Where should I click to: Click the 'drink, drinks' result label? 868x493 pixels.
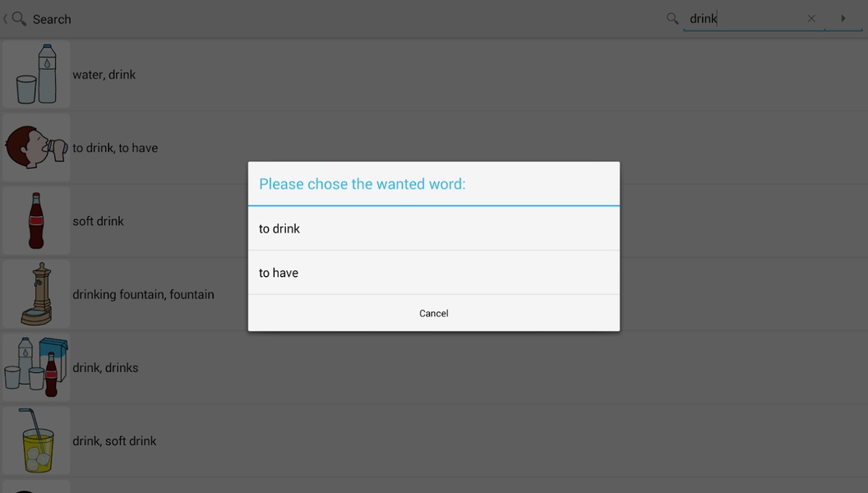pos(105,368)
